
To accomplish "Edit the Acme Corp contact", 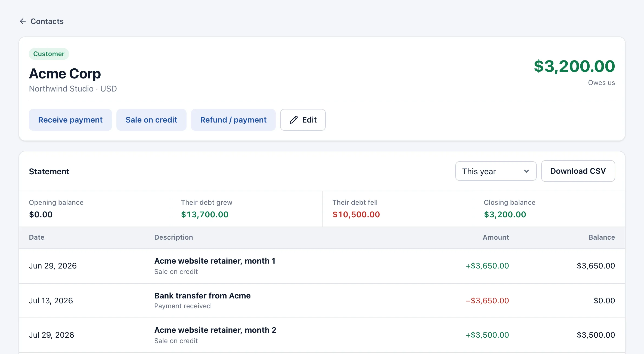I will coord(303,120).
